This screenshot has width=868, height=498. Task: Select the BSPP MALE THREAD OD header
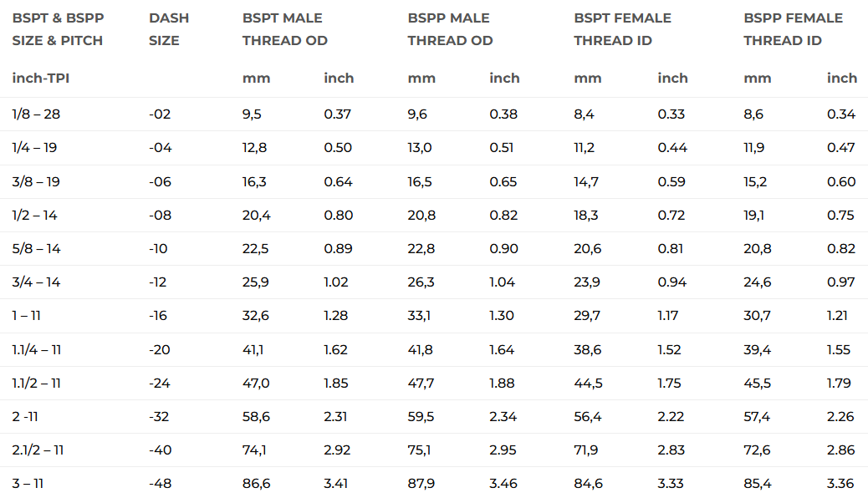[x=450, y=29]
